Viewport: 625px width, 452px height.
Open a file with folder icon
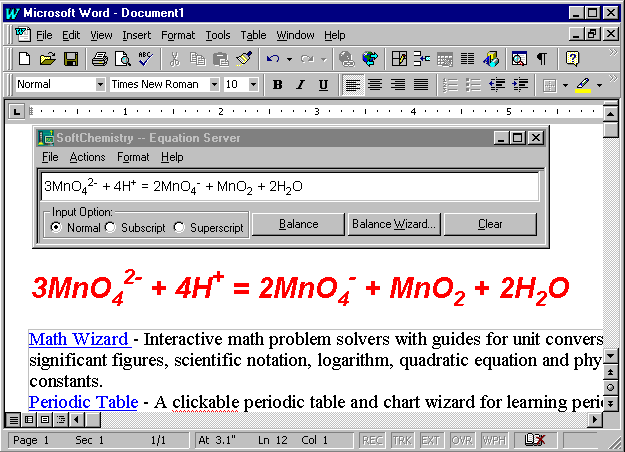47,59
